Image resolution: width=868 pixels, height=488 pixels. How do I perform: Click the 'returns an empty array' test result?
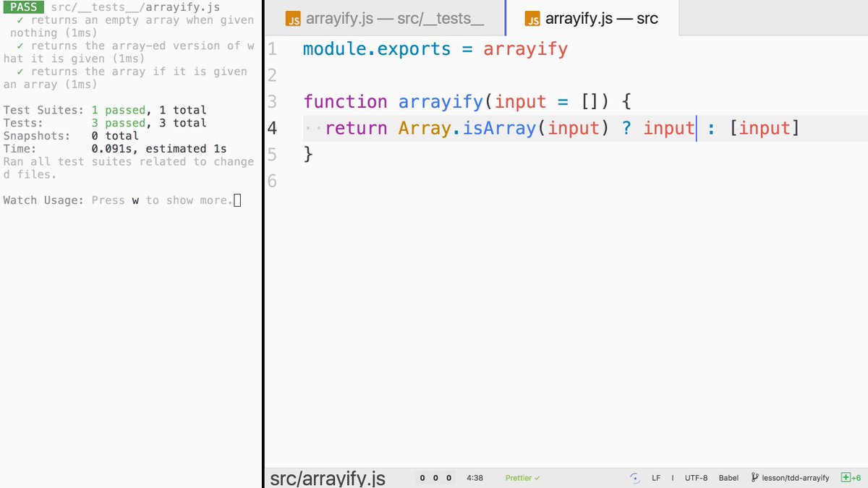click(129, 27)
